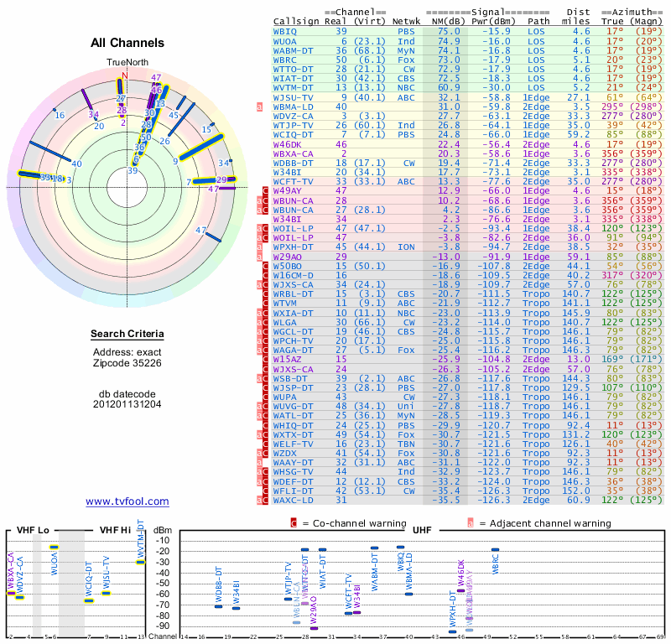
Task: Click the adjacent-channel icon beside WPXH-DT
Action: 259,247
